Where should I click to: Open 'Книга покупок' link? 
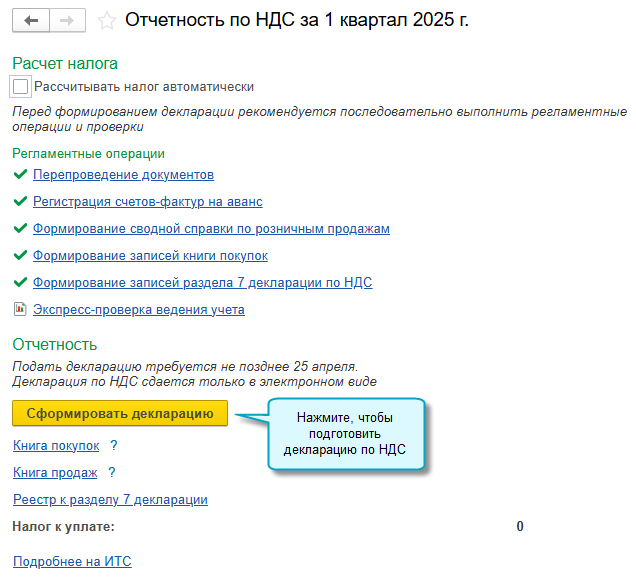point(56,445)
